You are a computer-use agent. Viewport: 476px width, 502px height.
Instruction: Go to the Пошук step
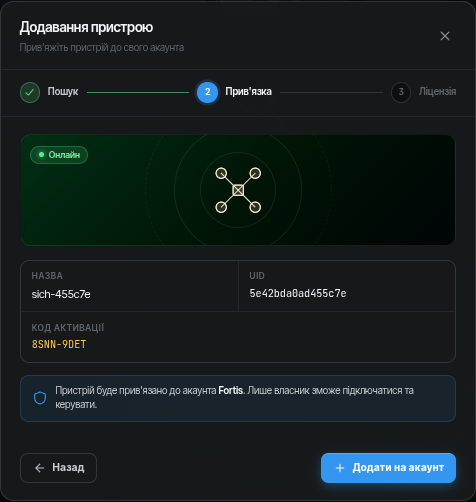tap(63, 91)
